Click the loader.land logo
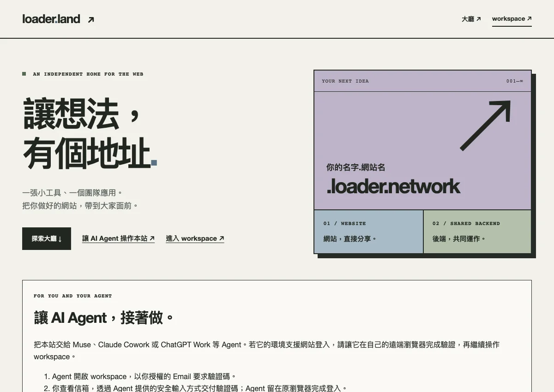 click(51, 19)
